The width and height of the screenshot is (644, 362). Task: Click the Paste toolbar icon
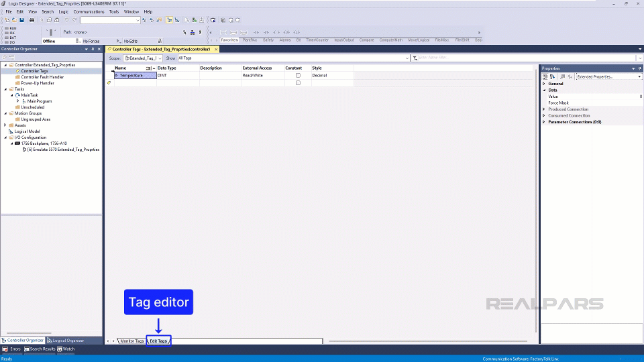(56, 20)
